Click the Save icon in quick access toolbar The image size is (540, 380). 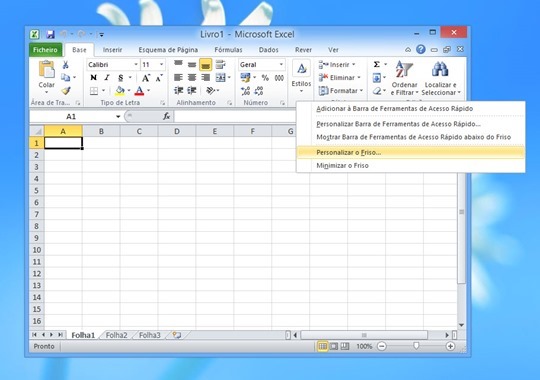coord(51,34)
